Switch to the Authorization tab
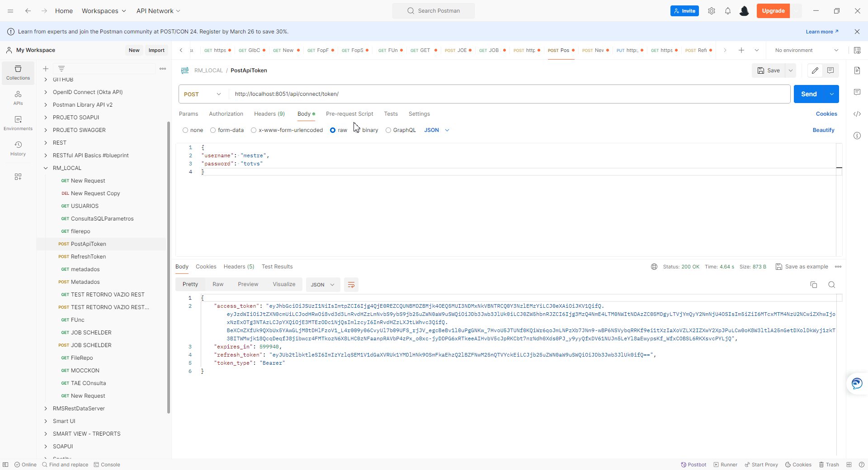This screenshot has width=868, height=470. click(x=226, y=114)
